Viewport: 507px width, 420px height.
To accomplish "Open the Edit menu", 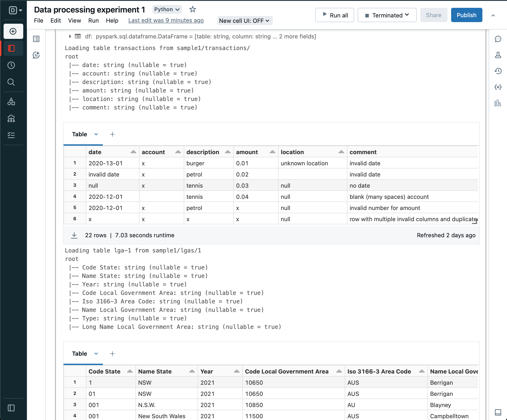I will coord(55,21).
